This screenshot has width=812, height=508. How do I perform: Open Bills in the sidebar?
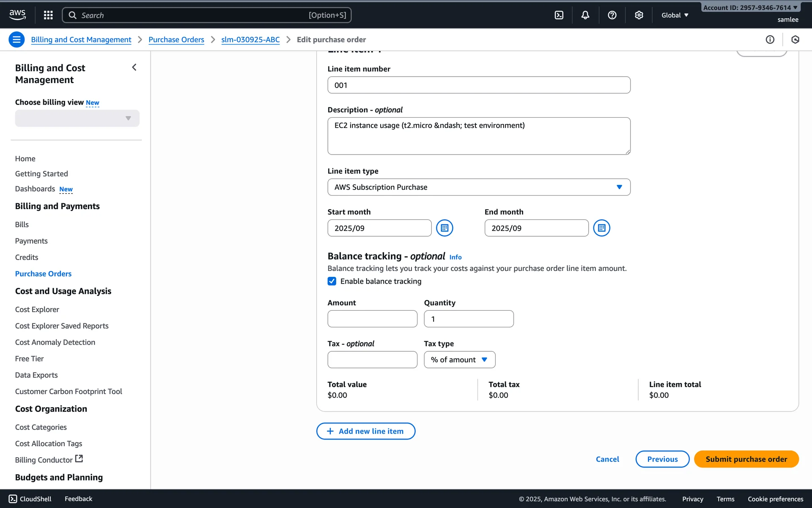(22, 224)
